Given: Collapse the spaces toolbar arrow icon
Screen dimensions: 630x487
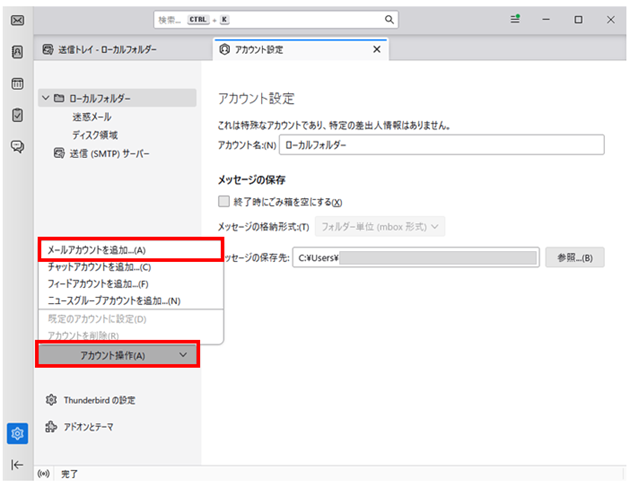Looking at the screenshot, I should click(17, 464).
